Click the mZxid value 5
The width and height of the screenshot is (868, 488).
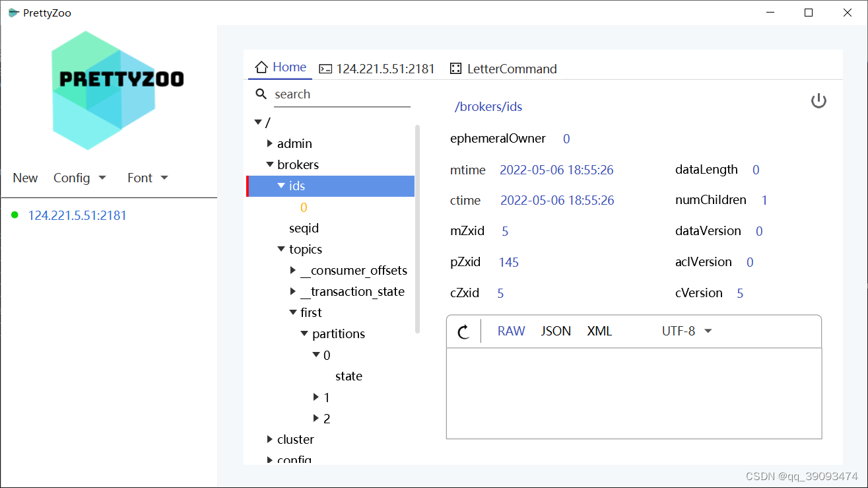coord(505,231)
